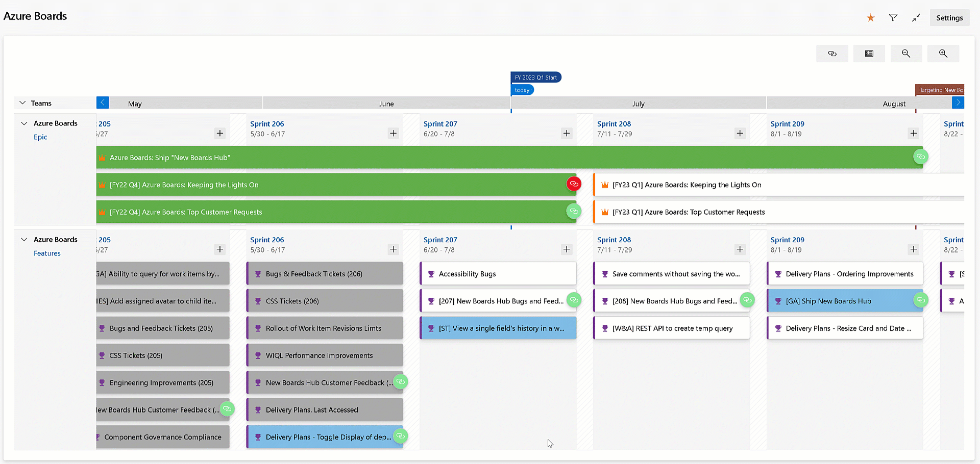This screenshot has width=980, height=464.
Task: Exit full screen mode
Action: (x=916, y=17)
